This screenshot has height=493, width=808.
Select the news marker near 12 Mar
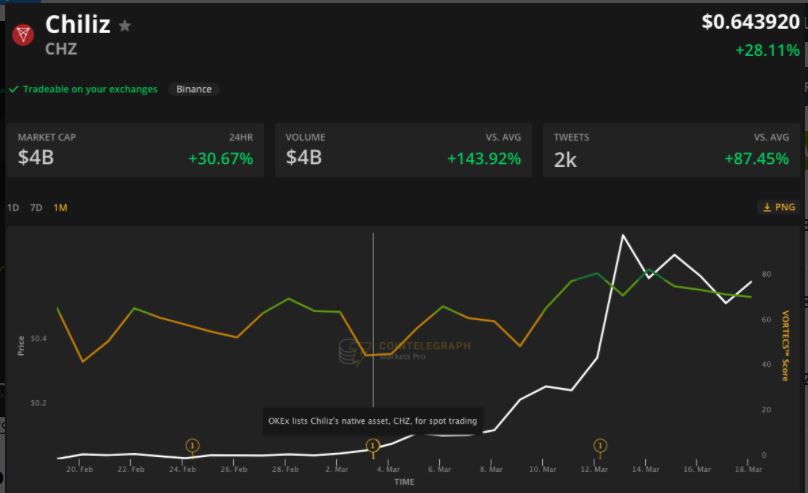600,446
